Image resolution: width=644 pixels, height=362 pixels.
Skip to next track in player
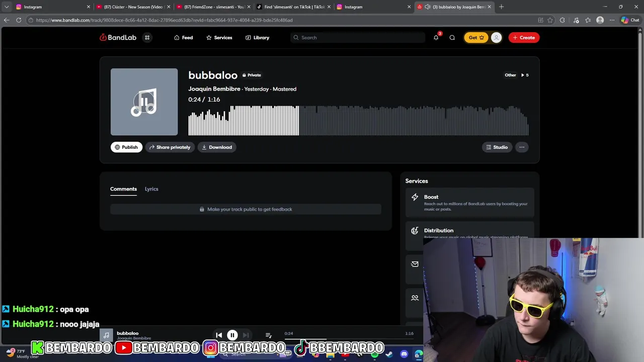(246, 335)
